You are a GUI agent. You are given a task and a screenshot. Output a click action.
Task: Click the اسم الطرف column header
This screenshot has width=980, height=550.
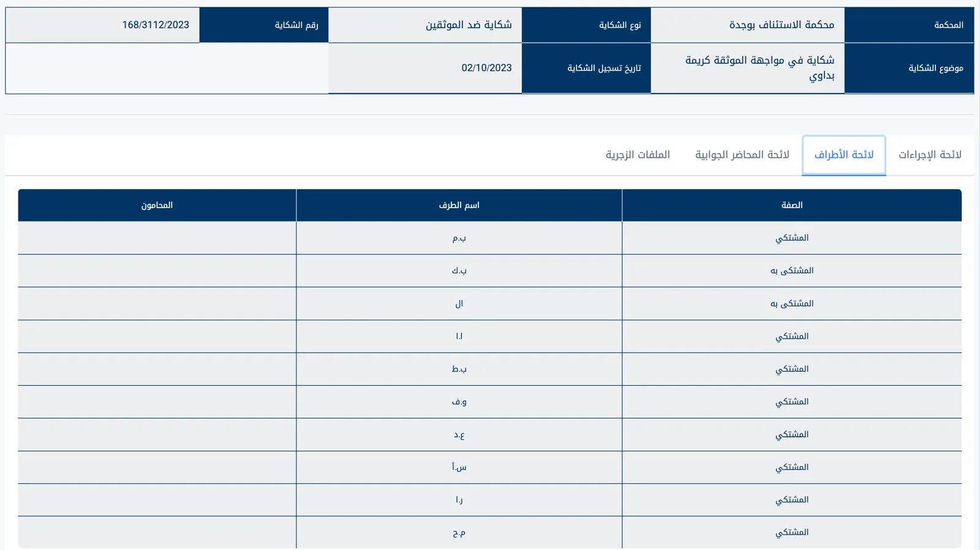pos(459,205)
